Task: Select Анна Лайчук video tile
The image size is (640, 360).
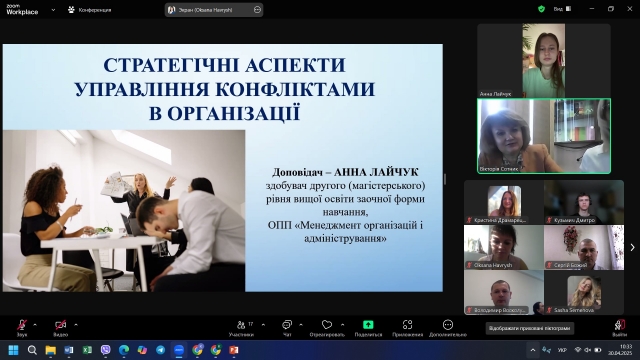Action: pyautogui.click(x=544, y=60)
